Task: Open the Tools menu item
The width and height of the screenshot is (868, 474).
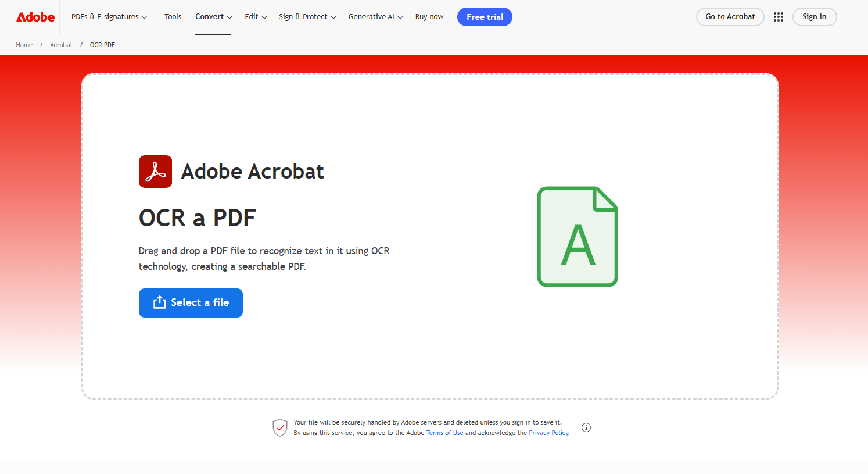Action: (x=173, y=17)
